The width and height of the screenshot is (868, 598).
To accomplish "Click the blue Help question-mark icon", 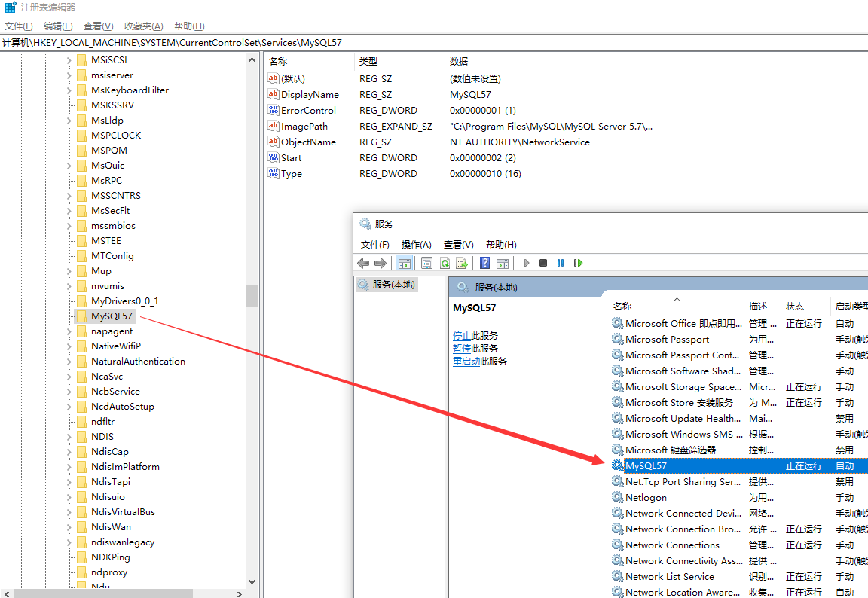I will point(484,263).
